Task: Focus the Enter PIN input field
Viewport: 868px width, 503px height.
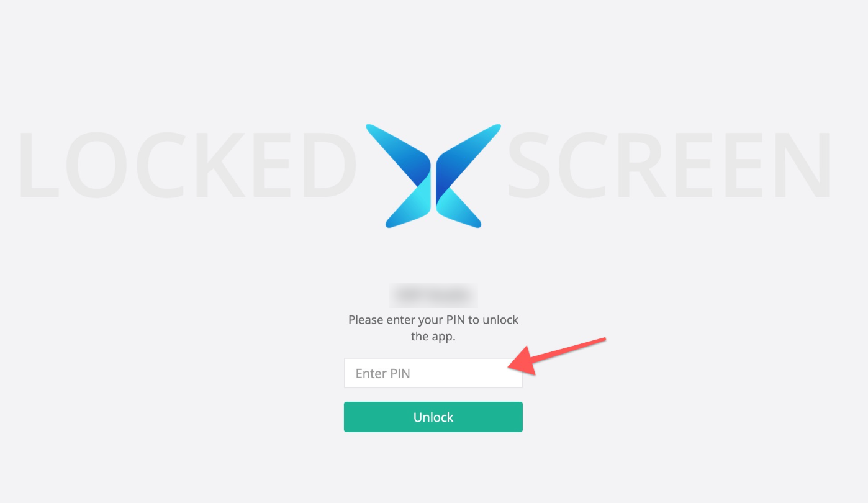Action: [433, 373]
